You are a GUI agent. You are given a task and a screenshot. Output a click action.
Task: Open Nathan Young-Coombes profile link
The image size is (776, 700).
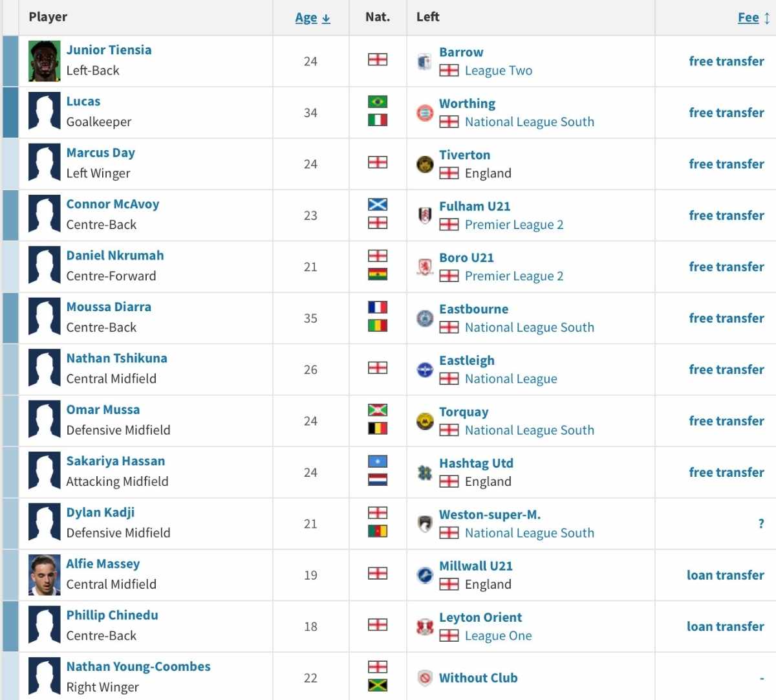click(x=138, y=666)
